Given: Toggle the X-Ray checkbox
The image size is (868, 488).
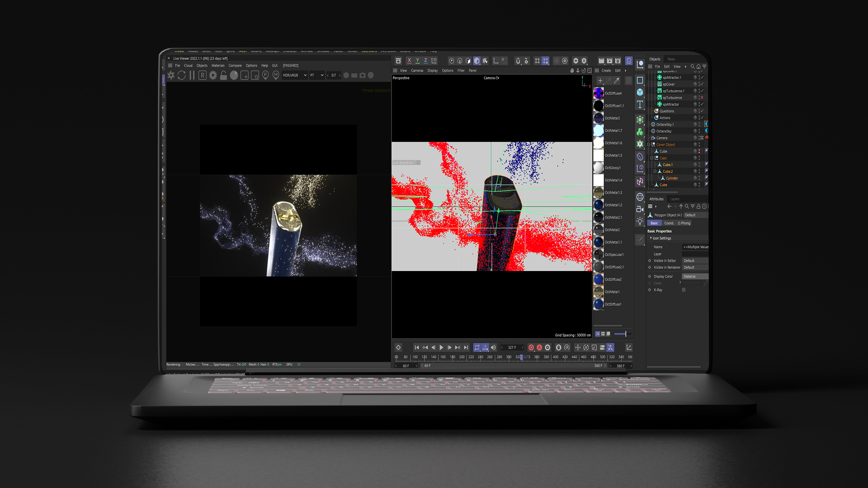Looking at the screenshot, I should point(684,290).
